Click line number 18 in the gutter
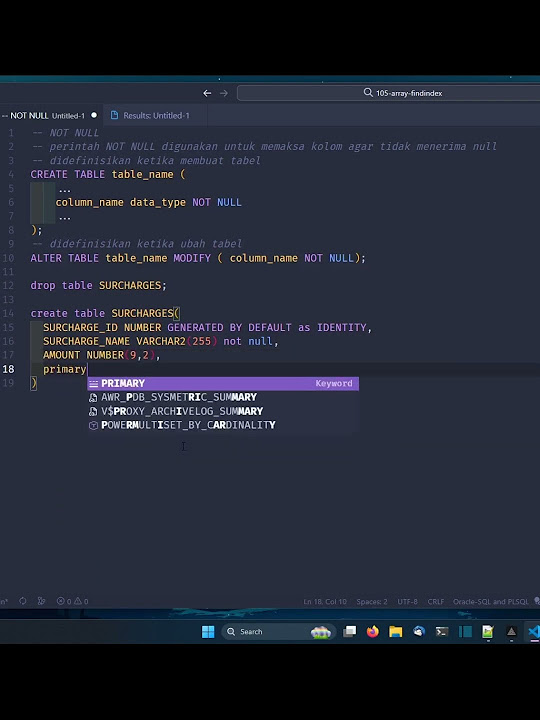Viewport: 540px width, 720px height. click(9, 369)
